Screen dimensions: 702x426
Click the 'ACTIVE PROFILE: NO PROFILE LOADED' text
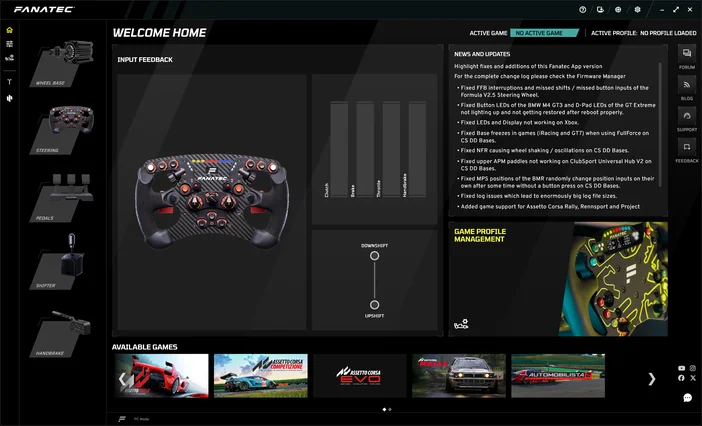point(643,33)
